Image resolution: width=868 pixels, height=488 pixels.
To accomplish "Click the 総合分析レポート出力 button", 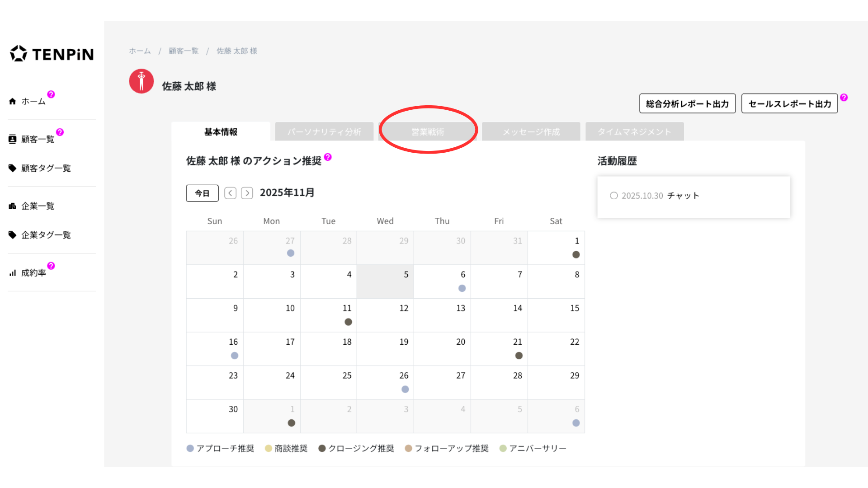I will [687, 104].
